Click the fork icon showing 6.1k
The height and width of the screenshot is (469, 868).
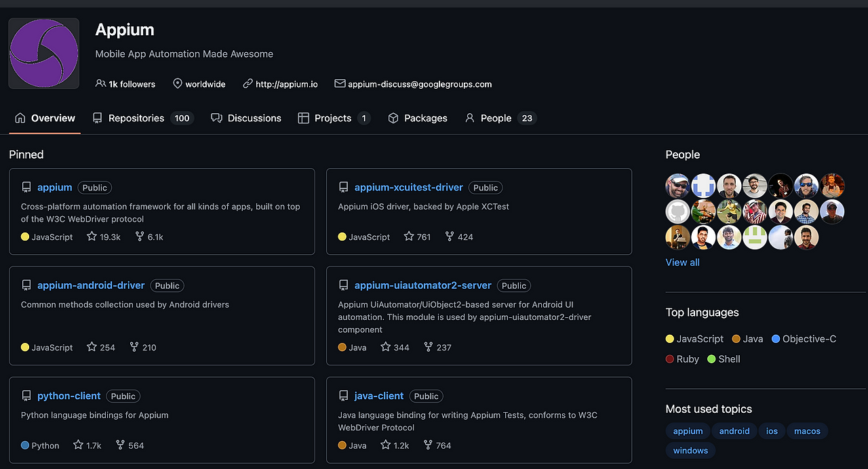[140, 237]
